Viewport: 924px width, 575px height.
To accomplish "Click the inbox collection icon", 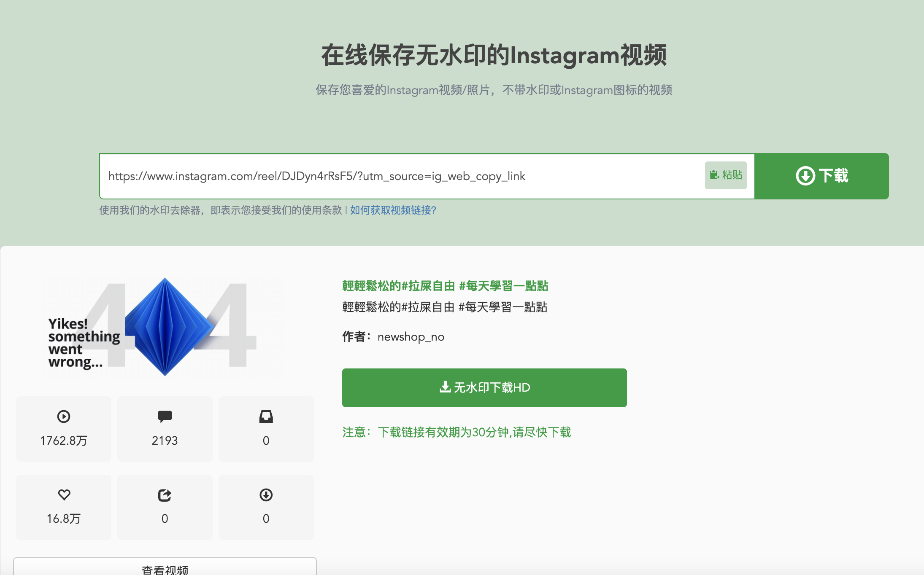I will pyautogui.click(x=266, y=416).
